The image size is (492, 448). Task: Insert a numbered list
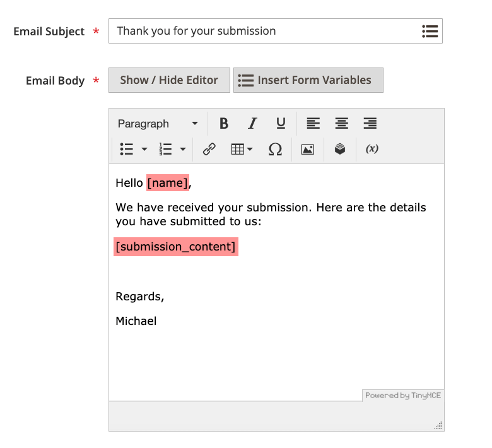tap(165, 150)
